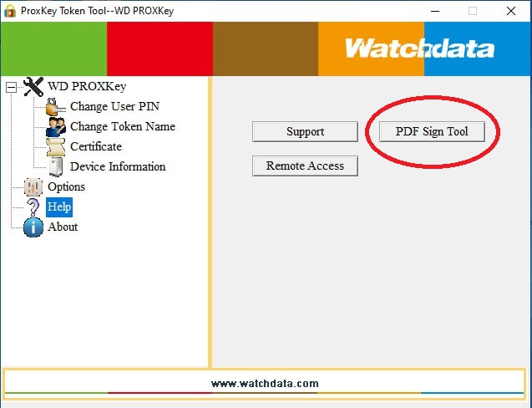The height and width of the screenshot is (408, 532).
Task: Click the scroll icon next to Certificate
Action: tap(56, 147)
